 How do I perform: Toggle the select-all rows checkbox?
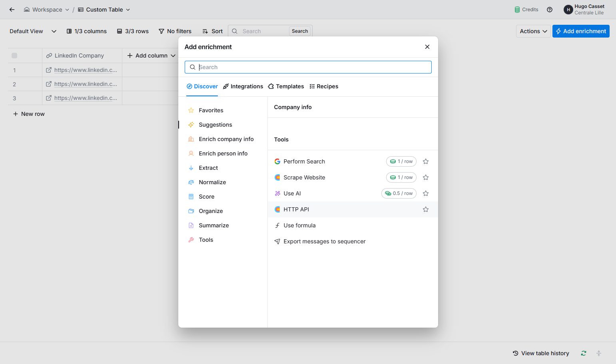click(14, 56)
